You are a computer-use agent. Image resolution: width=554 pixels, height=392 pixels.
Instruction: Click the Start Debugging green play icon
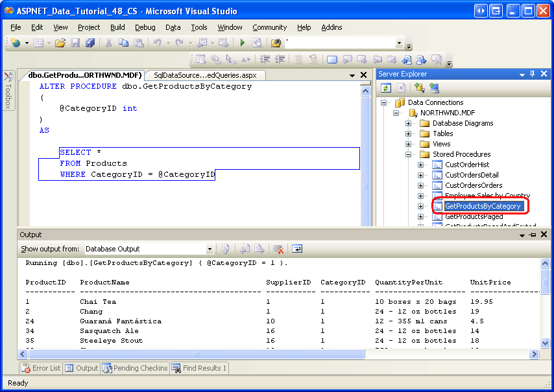coord(242,43)
